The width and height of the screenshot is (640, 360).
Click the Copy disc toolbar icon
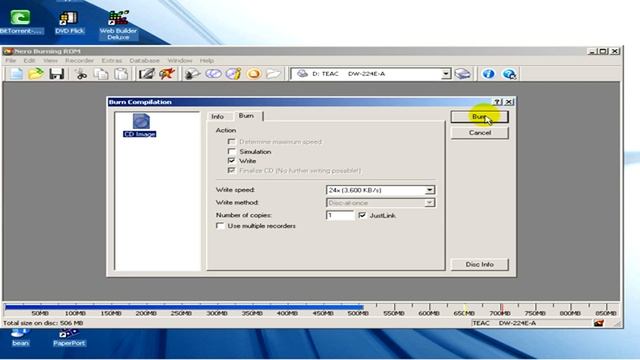[192, 74]
